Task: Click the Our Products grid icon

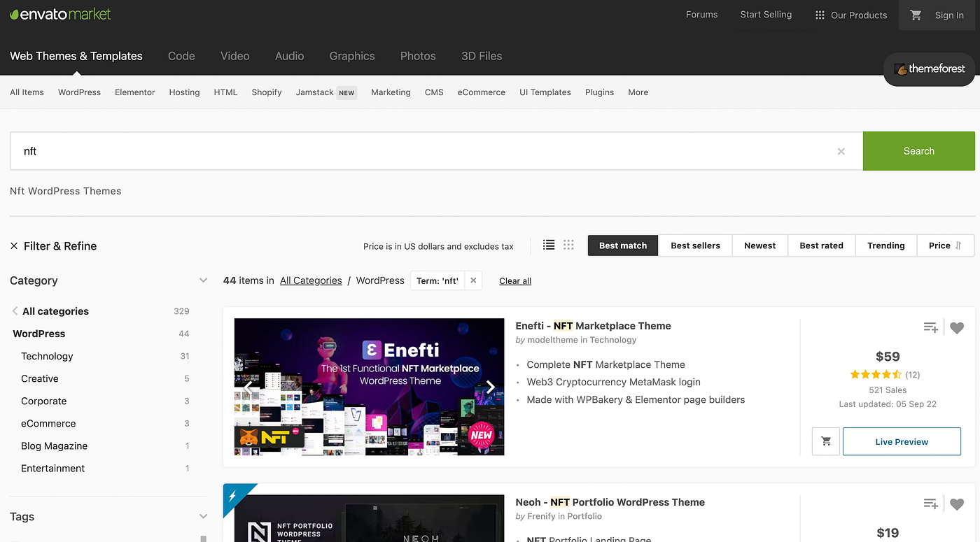Action: pyautogui.click(x=820, y=15)
